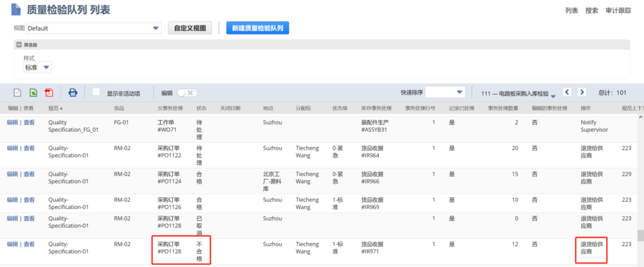The width and height of the screenshot is (644, 267).
Task: Click the 采购订单 #PO1124 cell
Action: (169, 178)
